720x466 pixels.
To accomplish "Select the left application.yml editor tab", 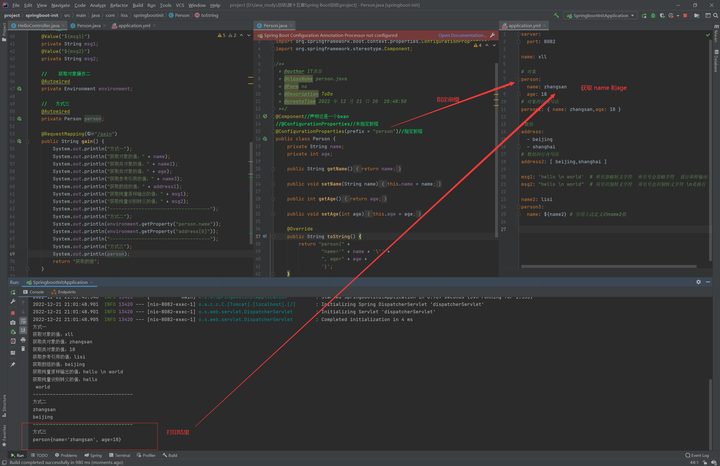I will [x=134, y=26].
